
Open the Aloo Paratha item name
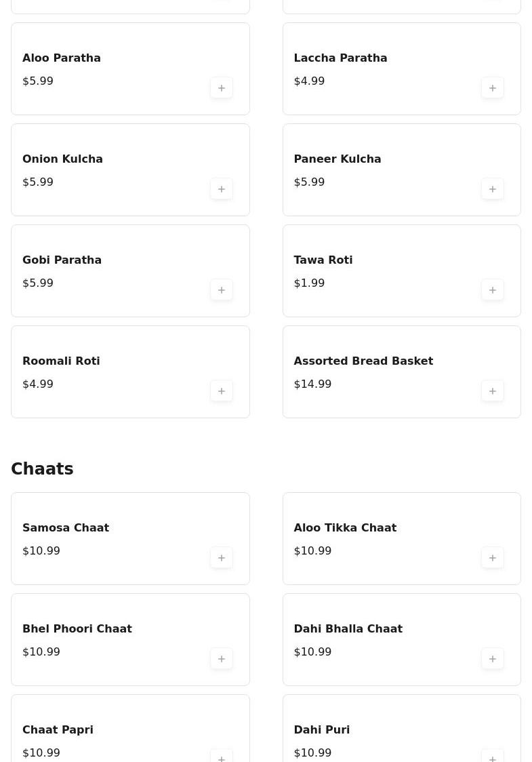[x=62, y=58]
